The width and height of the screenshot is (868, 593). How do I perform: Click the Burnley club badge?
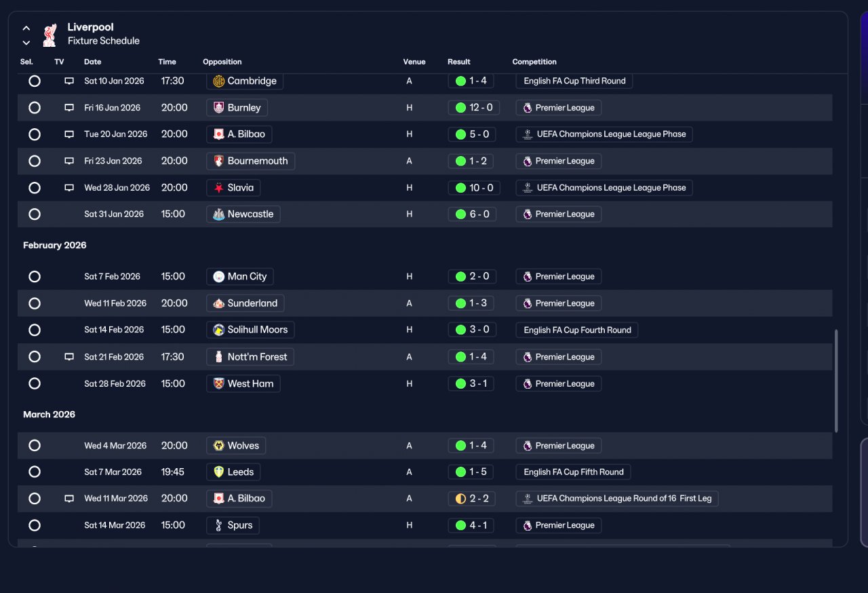[218, 108]
